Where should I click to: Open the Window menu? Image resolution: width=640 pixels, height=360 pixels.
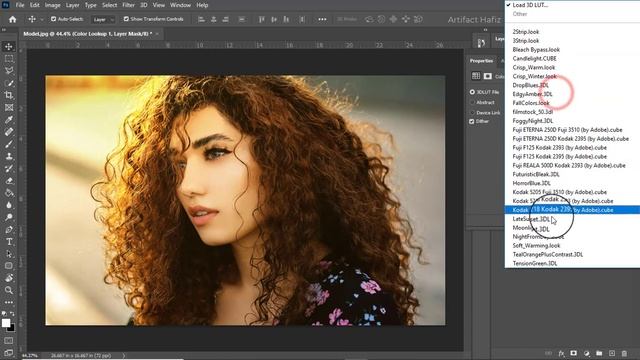pos(180,5)
